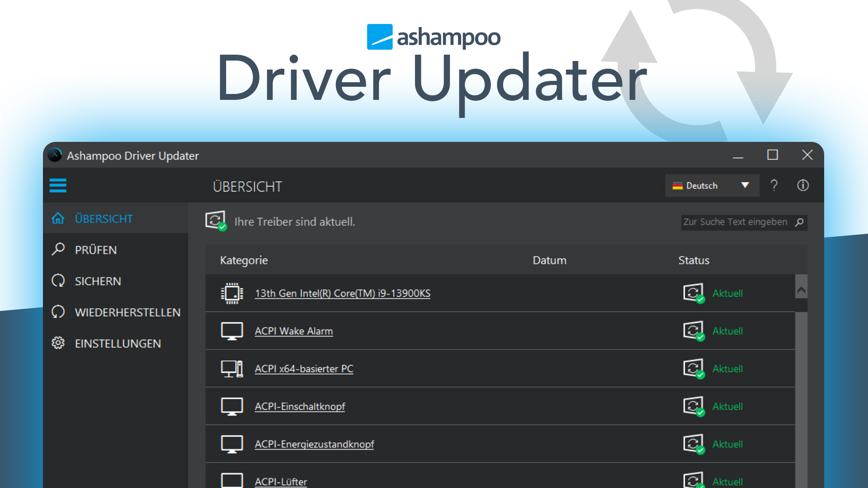Switch to the PRÜFEN section
Image resolution: width=868 pixels, height=488 pixels.
[x=95, y=249]
